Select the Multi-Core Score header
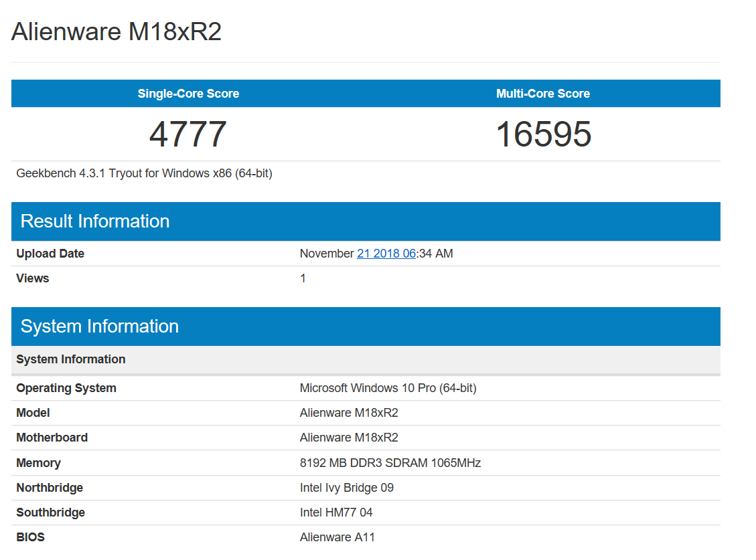Viewport: 756px width, 560px height. [543, 94]
